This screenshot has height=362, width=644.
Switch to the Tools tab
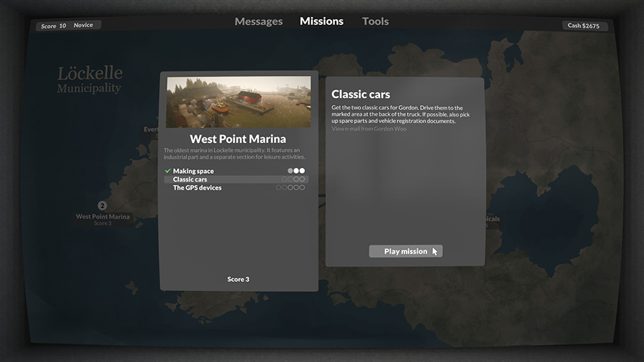375,21
